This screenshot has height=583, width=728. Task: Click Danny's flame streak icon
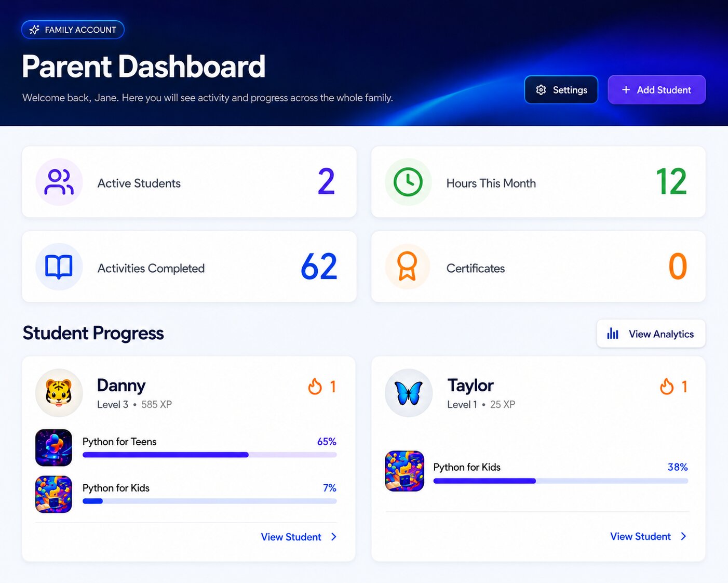click(x=315, y=387)
